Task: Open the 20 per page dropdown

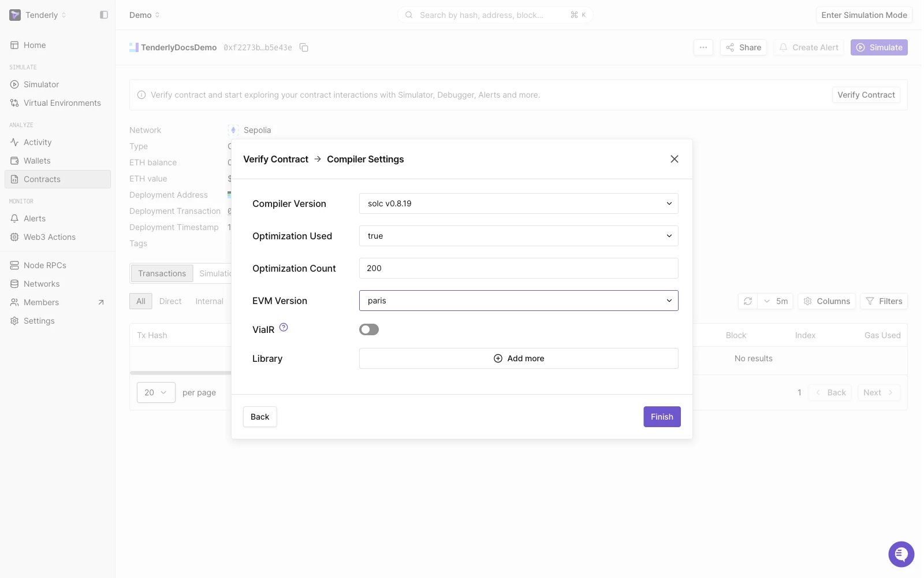Action: 156,392
